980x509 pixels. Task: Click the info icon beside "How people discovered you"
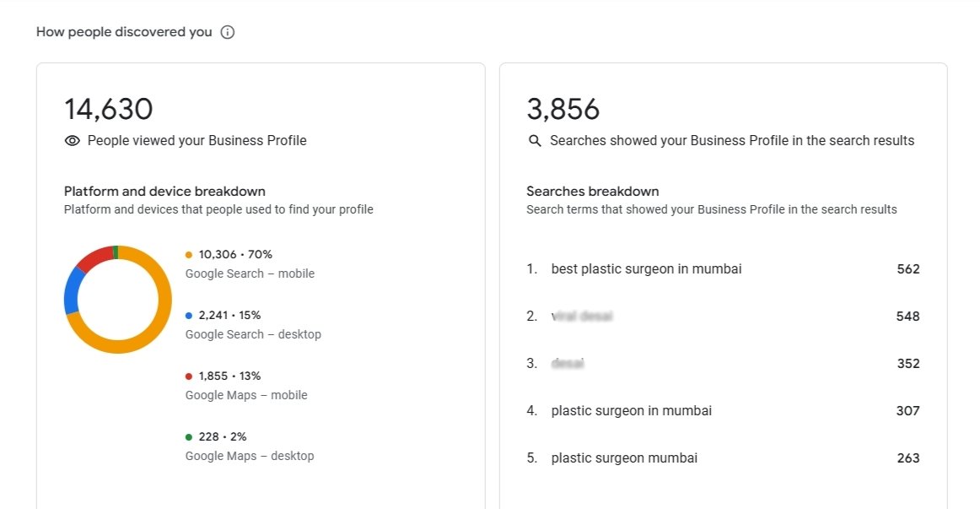point(228,32)
